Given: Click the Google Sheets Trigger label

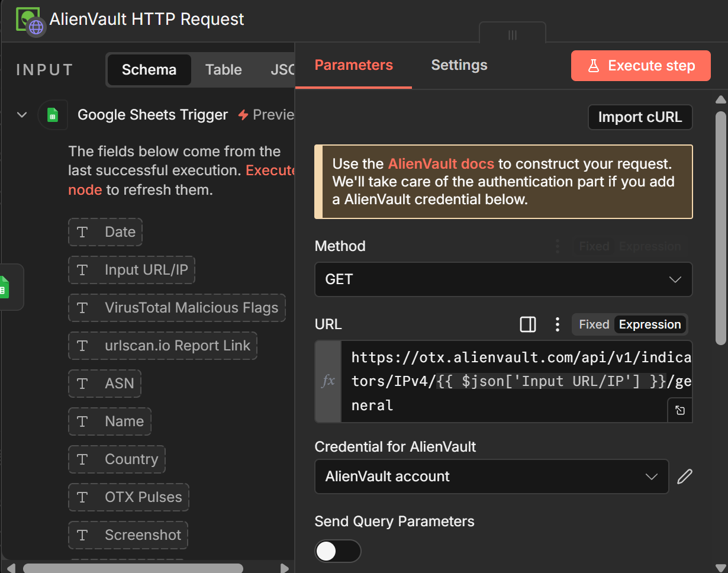Looking at the screenshot, I should pyautogui.click(x=153, y=115).
